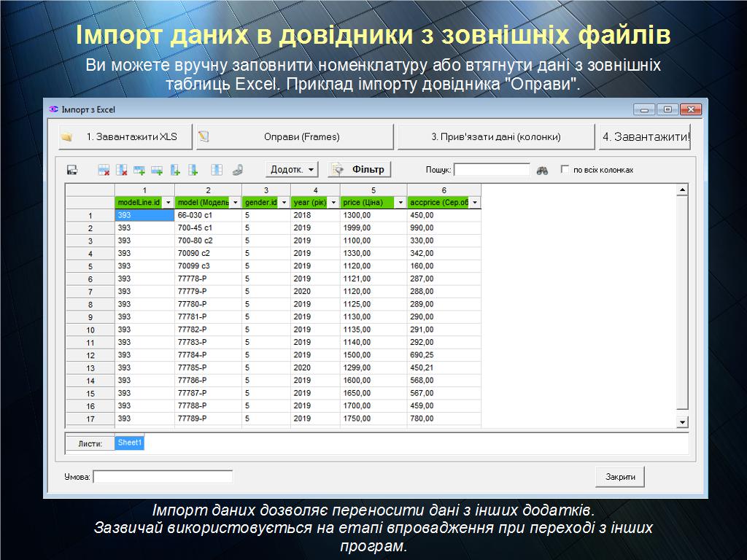This screenshot has width=747, height=560.
Task: Click the table's vertical scrollbar down arrow
Action: [683, 422]
